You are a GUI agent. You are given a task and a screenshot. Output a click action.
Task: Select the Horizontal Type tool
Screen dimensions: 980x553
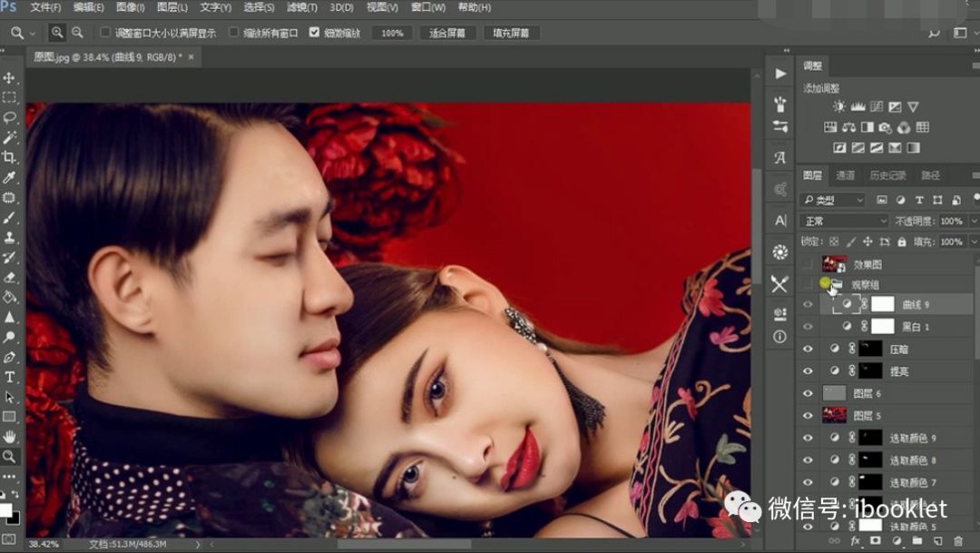coord(9,379)
